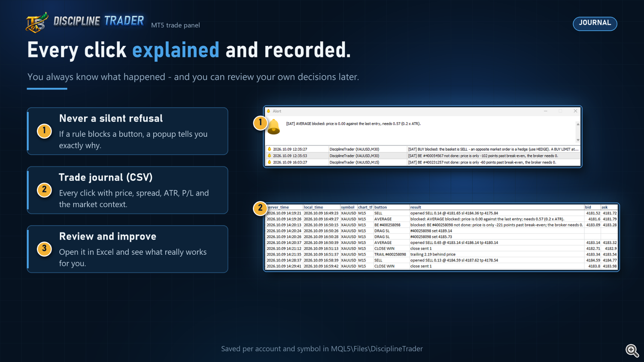Select the alert row about BE #400054567

tap(423, 156)
